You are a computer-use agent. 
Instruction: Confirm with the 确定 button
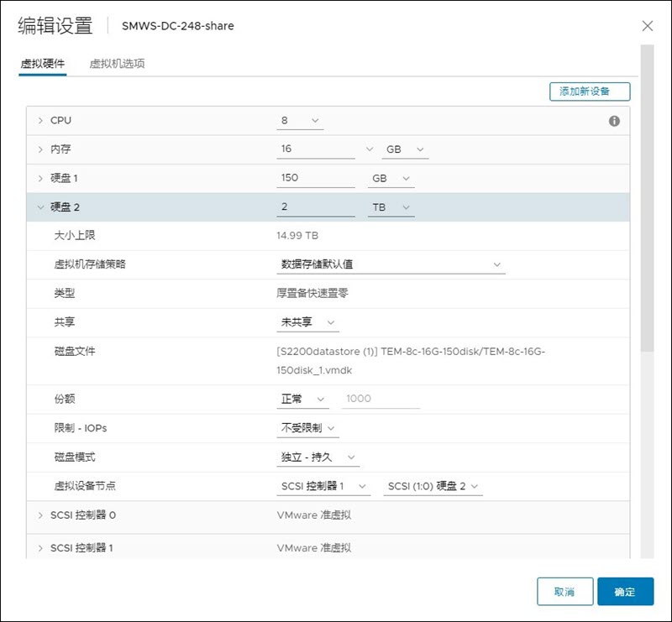click(x=625, y=592)
